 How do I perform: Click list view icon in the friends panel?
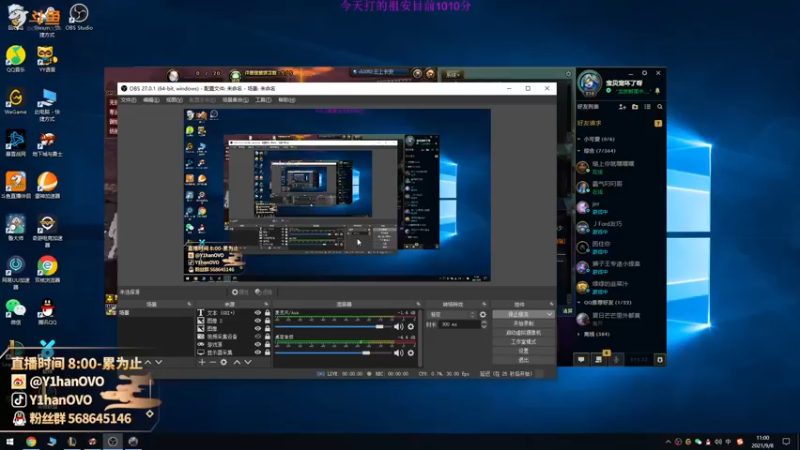click(x=647, y=107)
